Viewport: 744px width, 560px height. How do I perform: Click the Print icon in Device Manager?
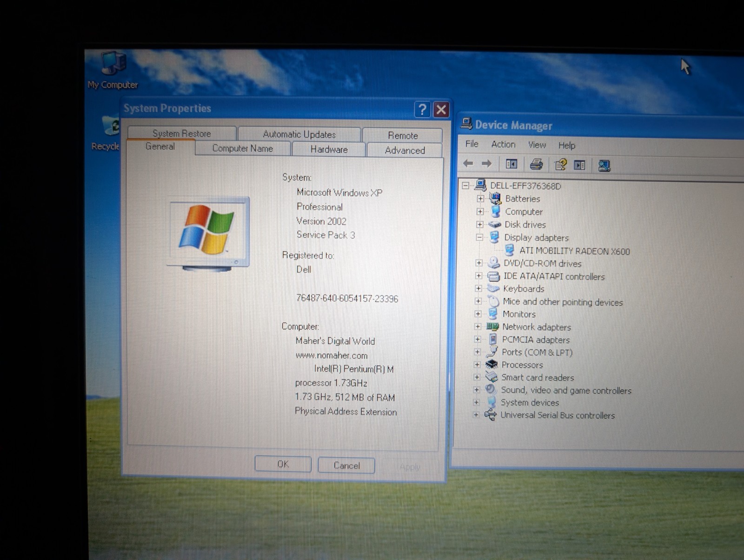pos(536,164)
